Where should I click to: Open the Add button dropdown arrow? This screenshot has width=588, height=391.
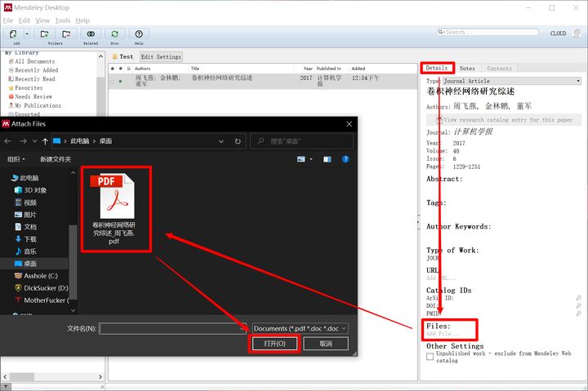[27, 34]
